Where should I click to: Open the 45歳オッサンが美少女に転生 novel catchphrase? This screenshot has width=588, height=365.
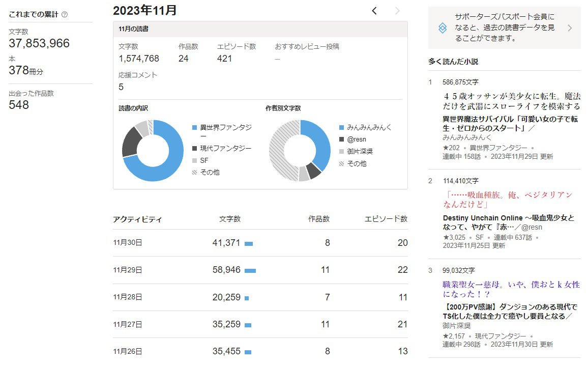511,101
